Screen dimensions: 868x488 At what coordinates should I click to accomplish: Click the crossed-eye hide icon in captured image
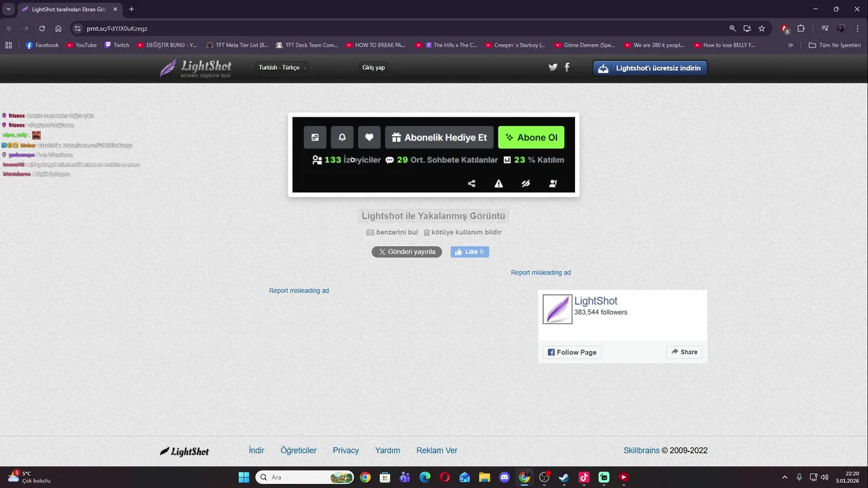tap(526, 183)
